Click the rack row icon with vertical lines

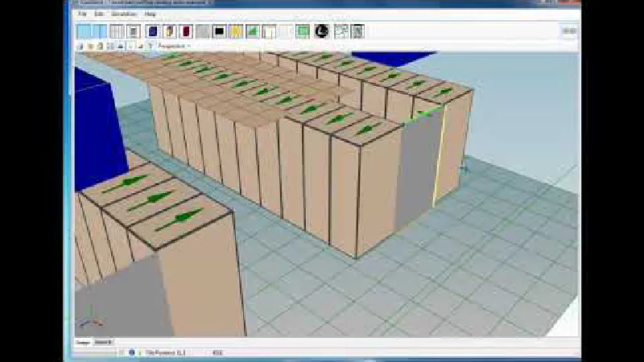(117, 31)
